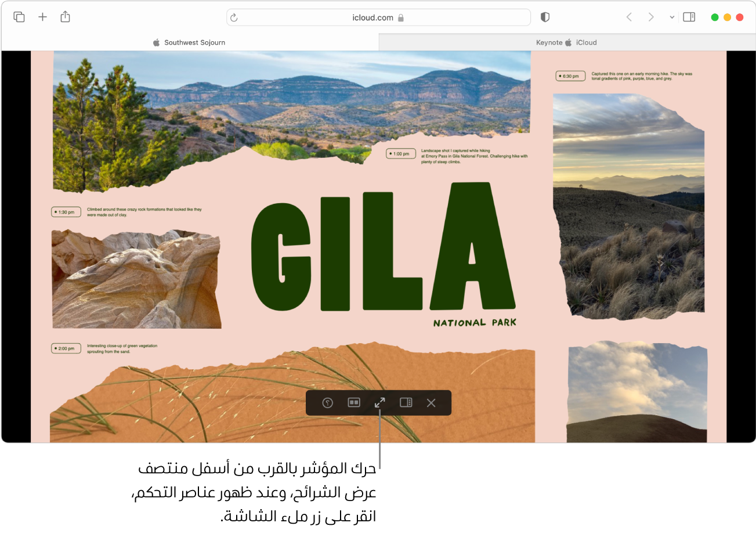This screenshot has height=533, width=756.
Task: Click the 1:30 pm time label
Action: coord(66,212)
